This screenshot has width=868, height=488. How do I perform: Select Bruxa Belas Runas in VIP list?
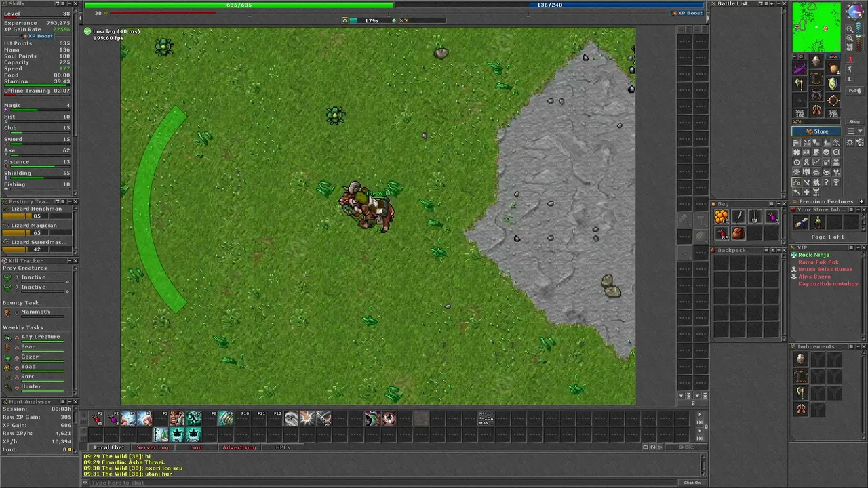pyautogui.click(x=825, y=270)
